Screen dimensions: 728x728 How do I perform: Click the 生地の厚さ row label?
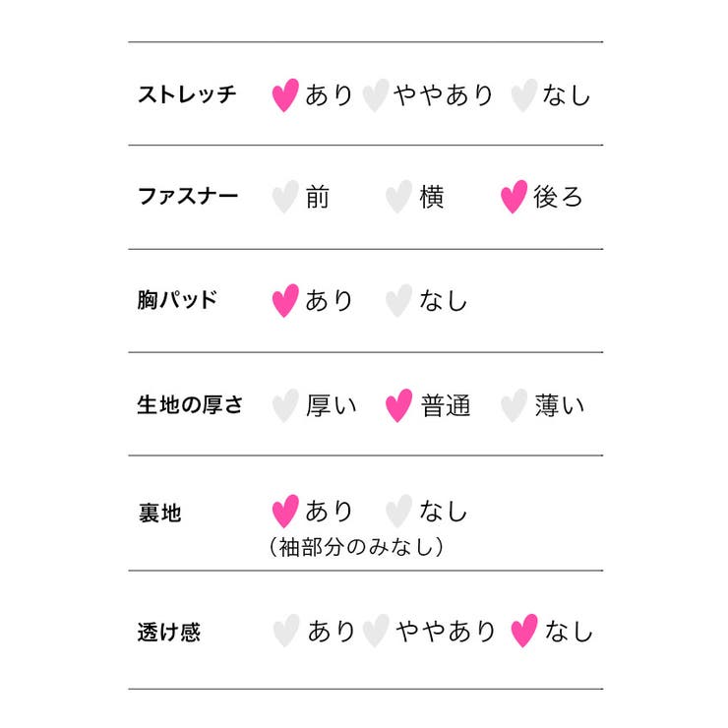click(x=190, y=405)
